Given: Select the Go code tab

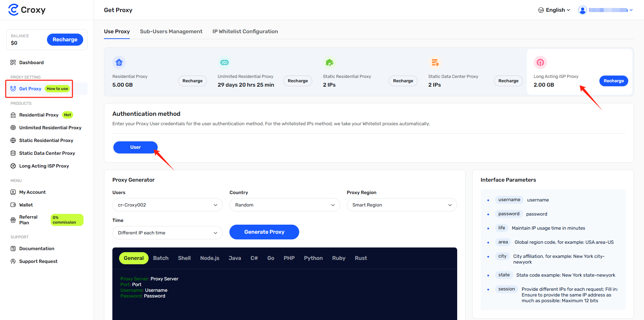Looking at the screenshot, I should 271,258.
